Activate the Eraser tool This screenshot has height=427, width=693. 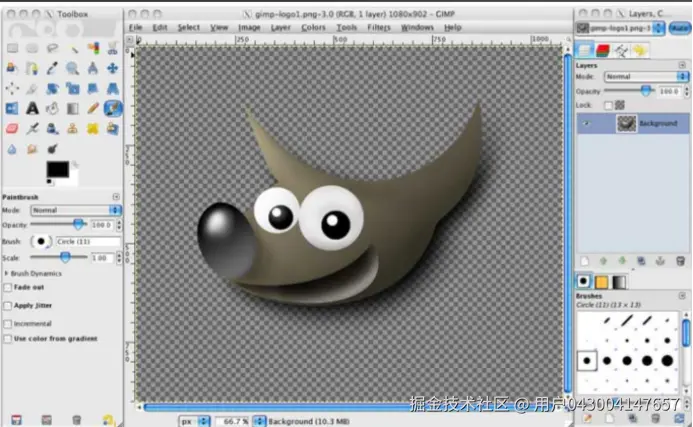tap(12, 129)
